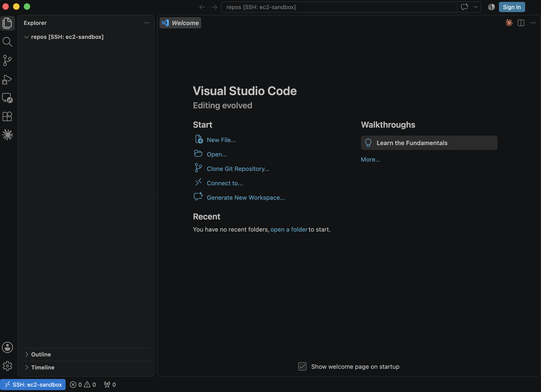This screenshot has height=392, width=541.
Task: Open the chat icon in title bar
Action: pos(464,7)
